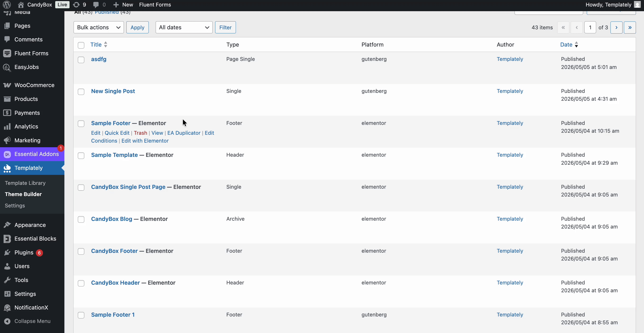Sort the table by Date column
Image resolution: width=644 pixels, height=333 pixels.
click(569, 45)
